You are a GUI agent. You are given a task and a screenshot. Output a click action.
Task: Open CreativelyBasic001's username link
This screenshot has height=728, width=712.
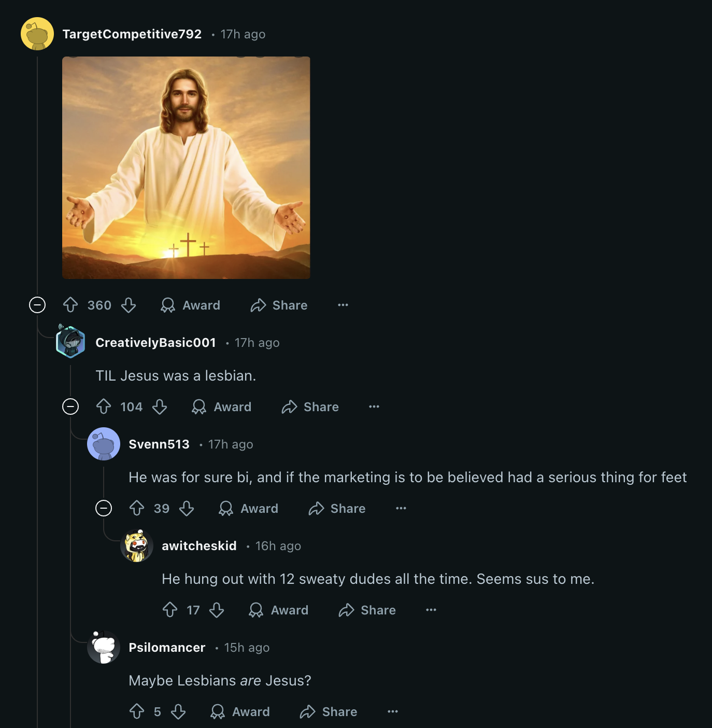click(x=155, y=343)
